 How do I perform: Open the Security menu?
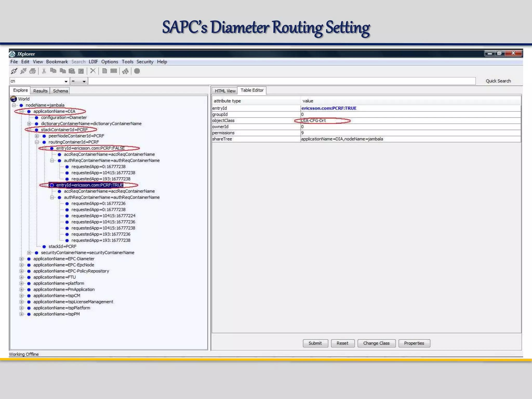(145, 62)
